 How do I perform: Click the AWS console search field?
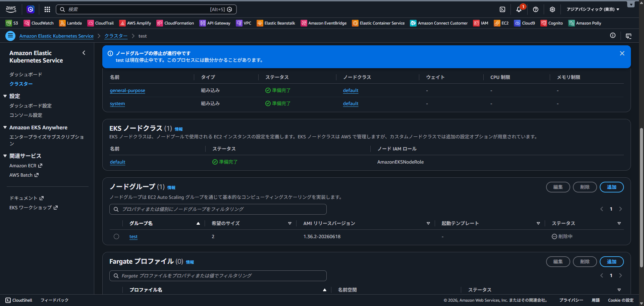[146, 9]
